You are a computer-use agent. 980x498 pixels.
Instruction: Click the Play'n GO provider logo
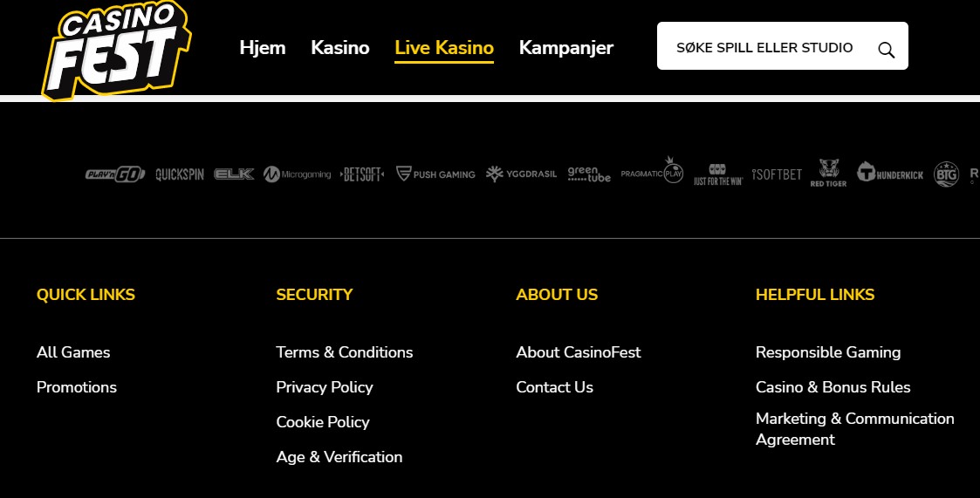115,174
